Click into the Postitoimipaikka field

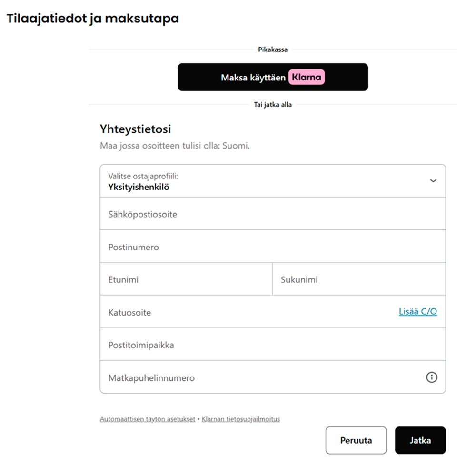pos(272,345)
